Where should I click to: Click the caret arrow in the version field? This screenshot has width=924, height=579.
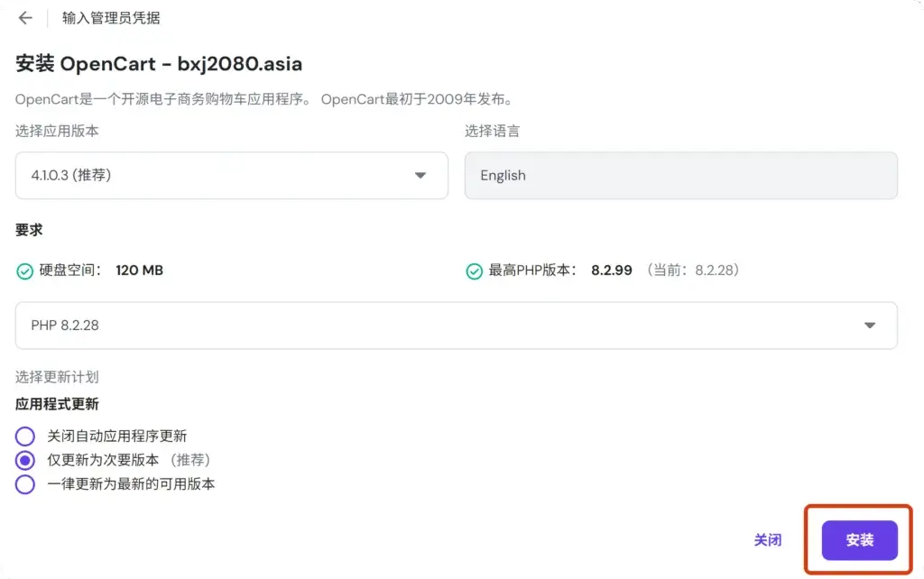420,176
